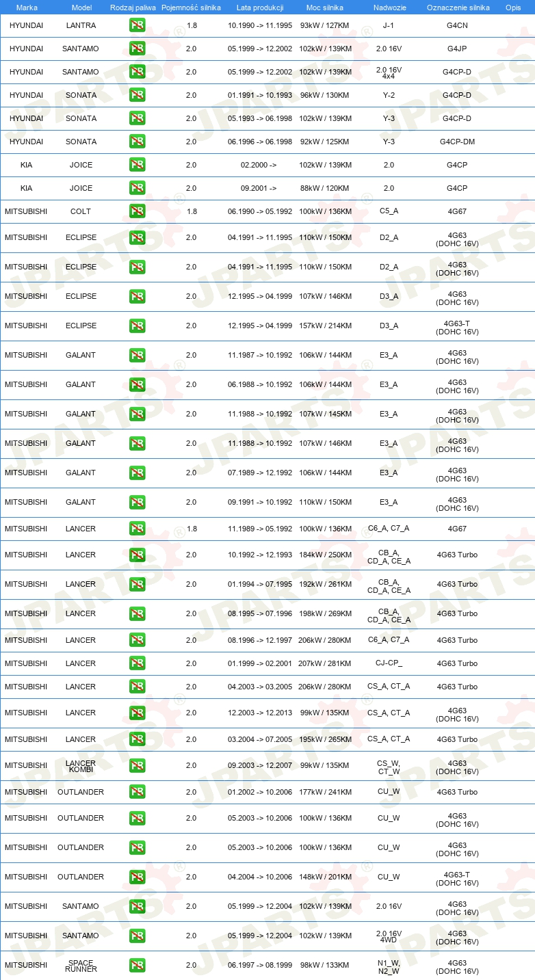Click production years 12.2003 -> 12.2013
Viewport: 535px width, 980px height.
(x=260, y=713)
